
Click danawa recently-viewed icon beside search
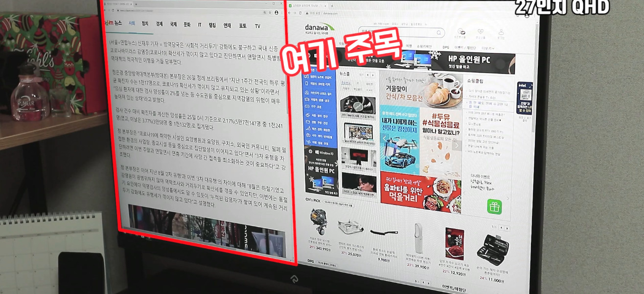click(460, 33)
